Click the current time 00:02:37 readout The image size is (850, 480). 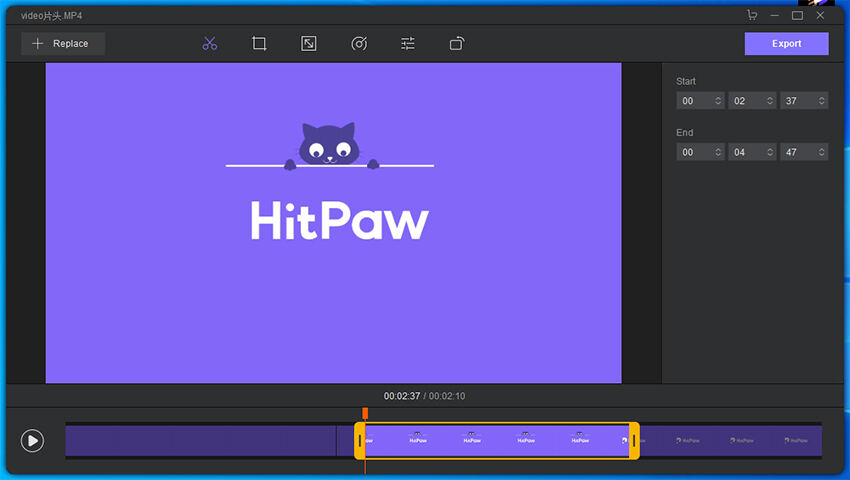click(402, 396)
